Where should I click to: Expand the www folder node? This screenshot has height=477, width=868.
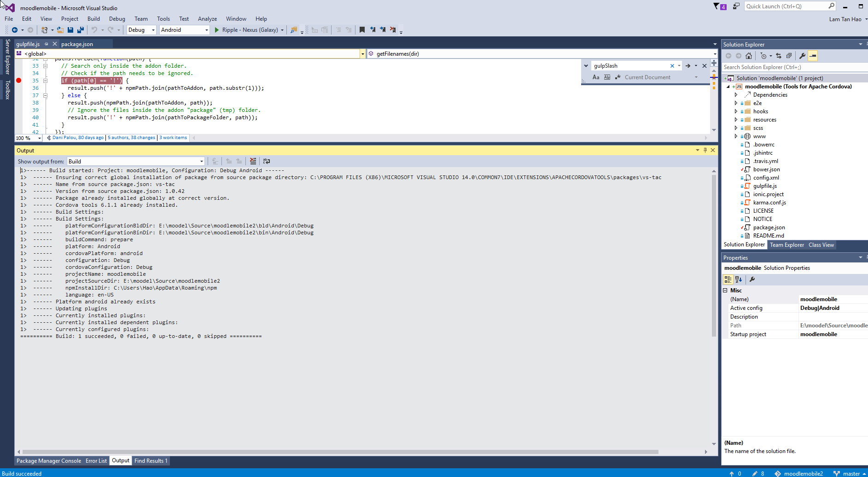(x=736, y=136)
